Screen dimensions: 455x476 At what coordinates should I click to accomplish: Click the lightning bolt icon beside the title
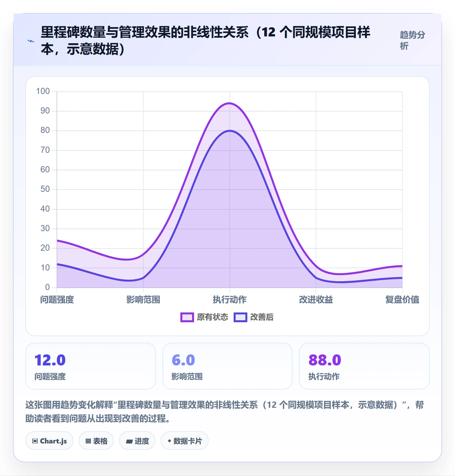click(x=31, y=41)
